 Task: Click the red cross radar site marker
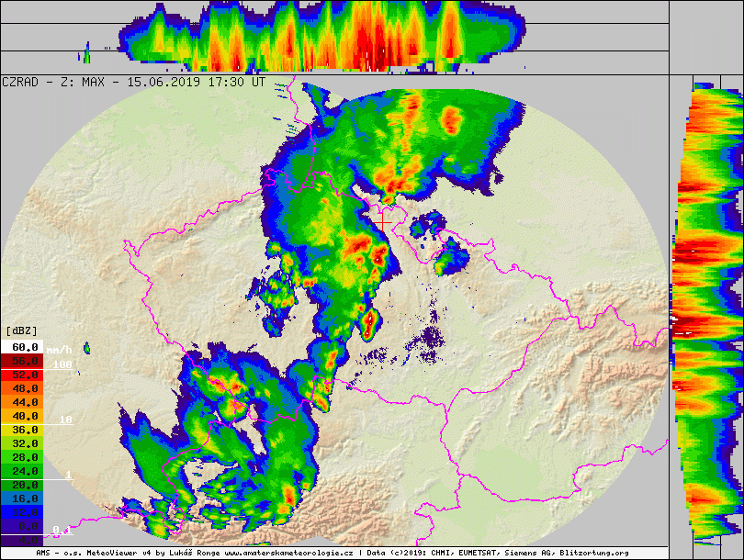383,222
